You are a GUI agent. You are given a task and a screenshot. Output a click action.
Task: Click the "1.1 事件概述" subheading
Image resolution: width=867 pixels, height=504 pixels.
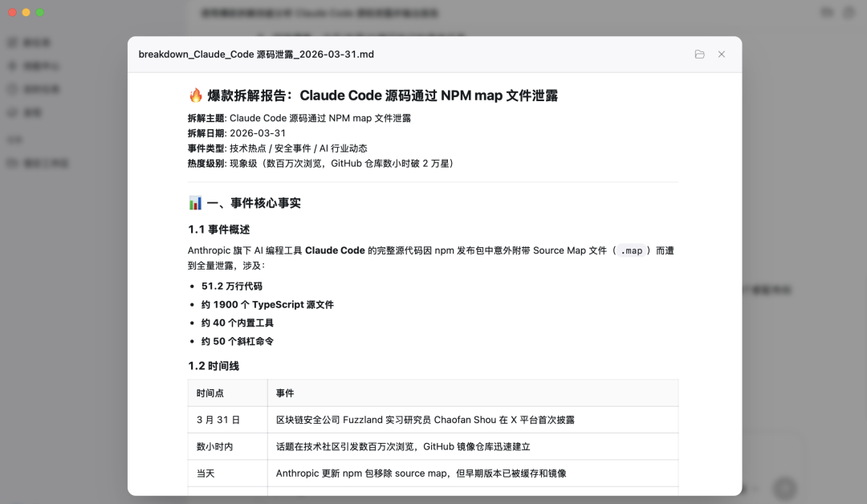(219, 230)
